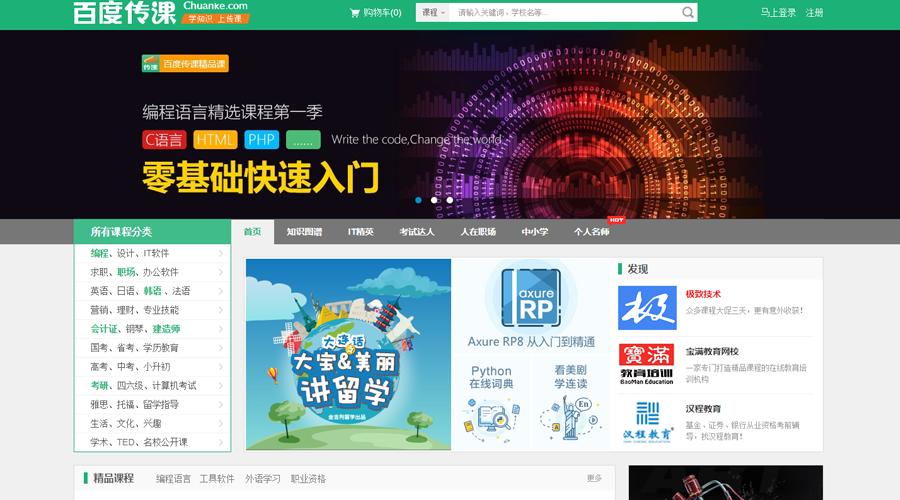Click the 看美剧学连读 Statue of Liberty illustration
The height and width of the screenshot is (500, 900).
(571, 418)
